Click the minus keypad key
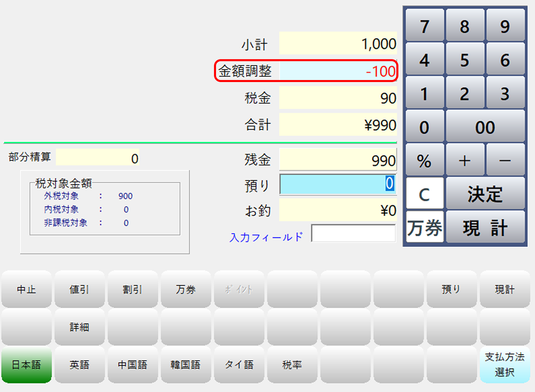Image resolution: width=535 pixels, height=392 pixels. 505,161
